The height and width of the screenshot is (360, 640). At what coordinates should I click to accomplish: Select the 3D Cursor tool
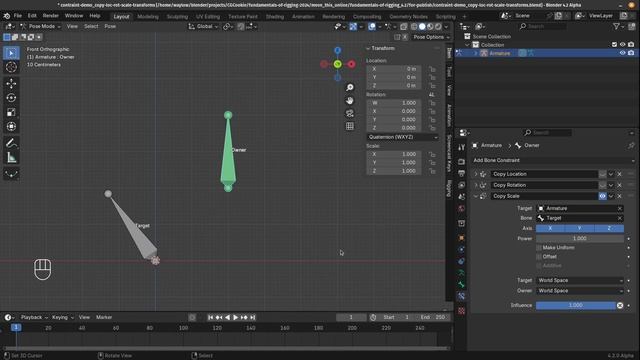(x=11, y=67)
